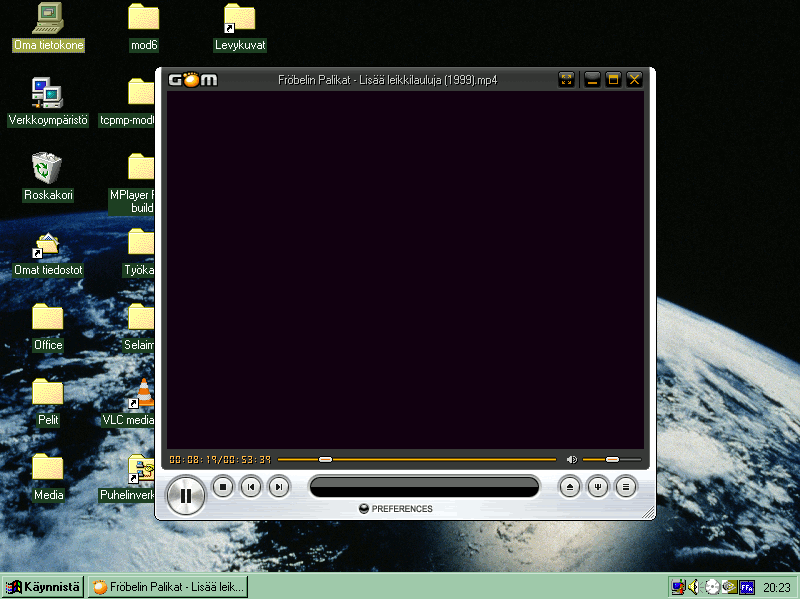Click the seek bar position handle
This screenshot has height=599, width=801.
[325, 460]
